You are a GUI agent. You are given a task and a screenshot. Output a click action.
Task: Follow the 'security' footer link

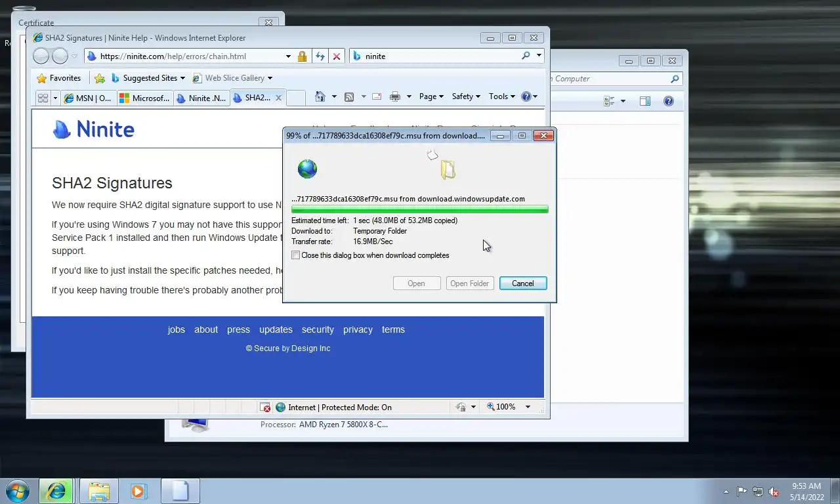(318, 329)
